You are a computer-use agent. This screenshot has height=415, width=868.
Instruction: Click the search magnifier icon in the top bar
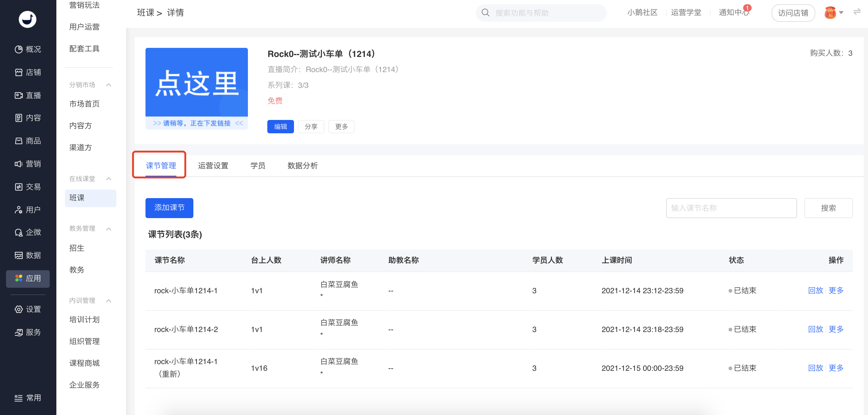(485, 13)
